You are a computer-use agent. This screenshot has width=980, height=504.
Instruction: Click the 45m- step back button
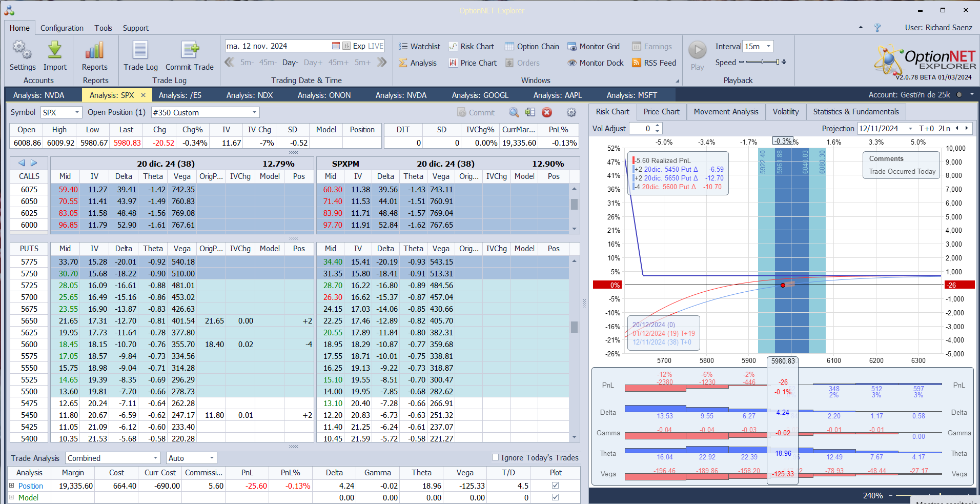[268, 63]
